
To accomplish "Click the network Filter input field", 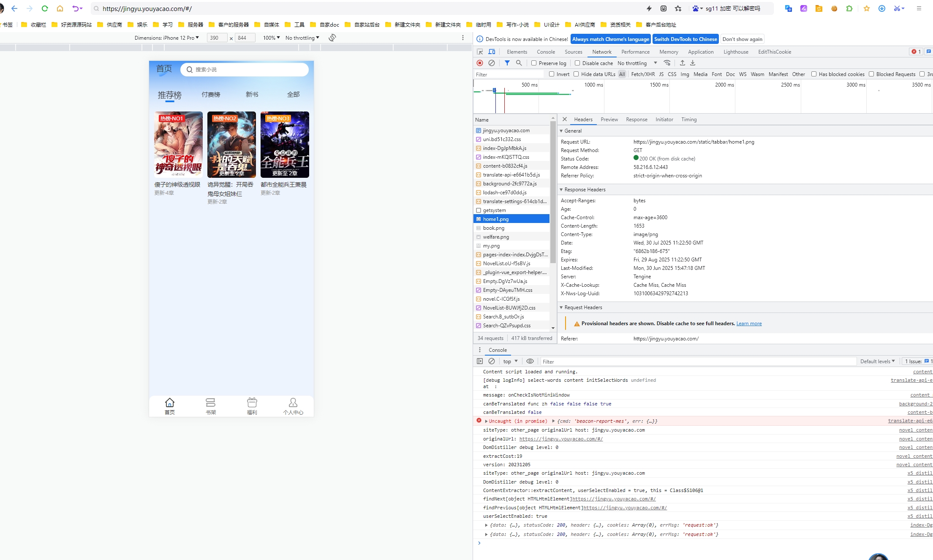I will coord(509,74).
